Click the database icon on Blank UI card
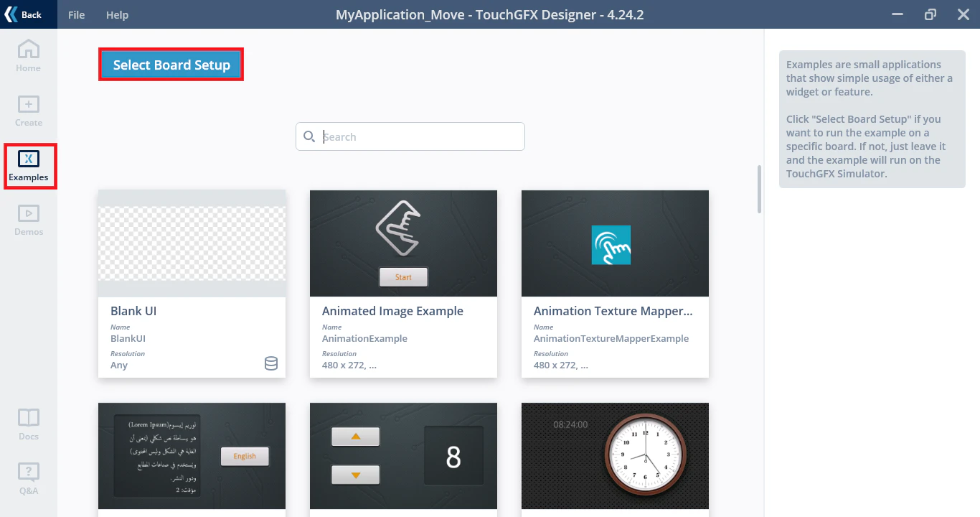 271,363
